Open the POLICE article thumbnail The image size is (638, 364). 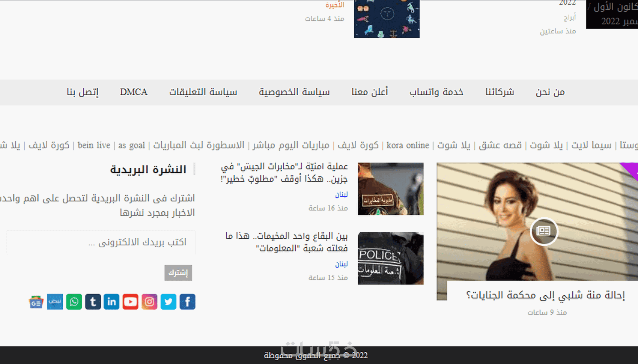pos(391,258)
